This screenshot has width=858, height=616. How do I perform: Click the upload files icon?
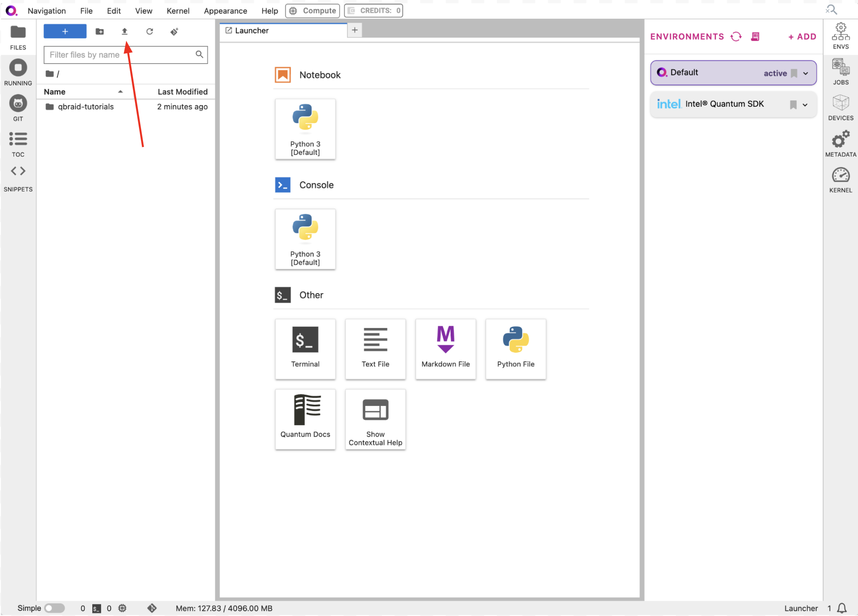pos(125,31)
